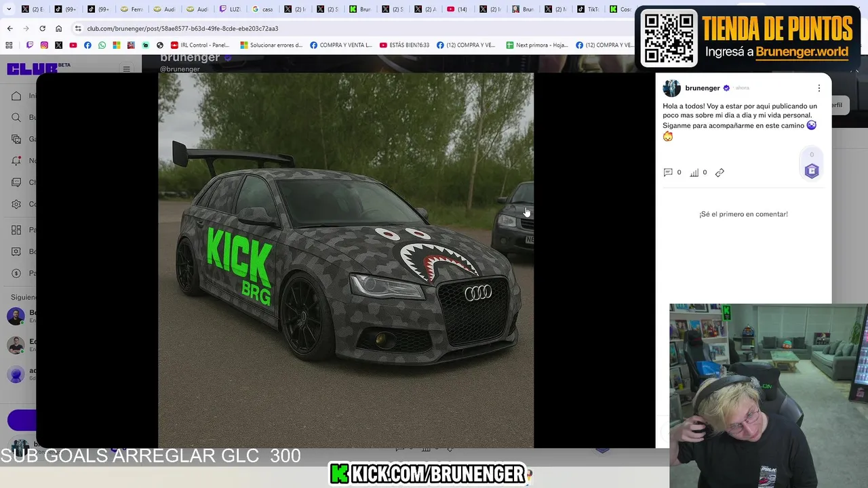868x488 pixels.
Task: Click the '¡Sé el primero en comentar!' text
Action: (743, 214)
